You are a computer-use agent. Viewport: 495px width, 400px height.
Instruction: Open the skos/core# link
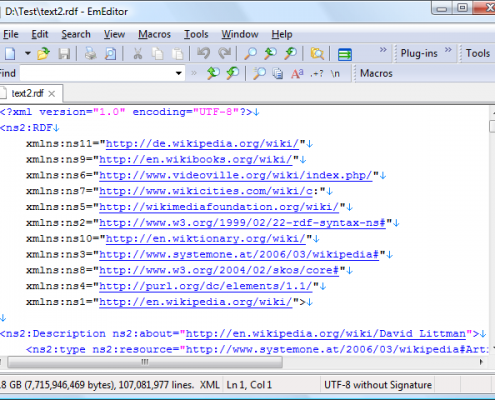pyautogui.click(x=219, y=270)
